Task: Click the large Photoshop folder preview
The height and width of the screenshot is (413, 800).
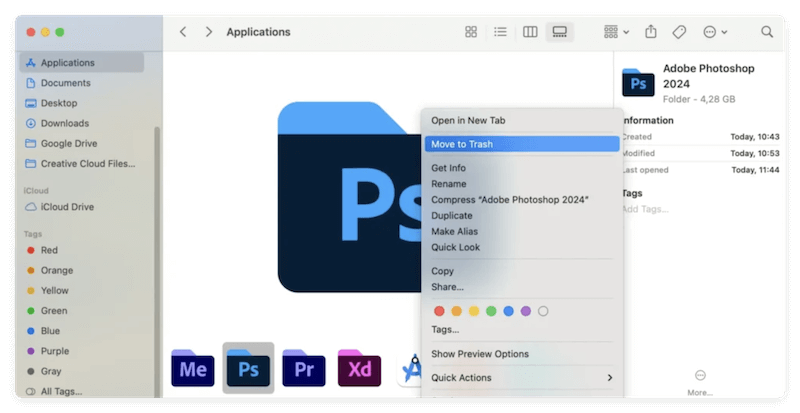Action: [x=349, y=197]
